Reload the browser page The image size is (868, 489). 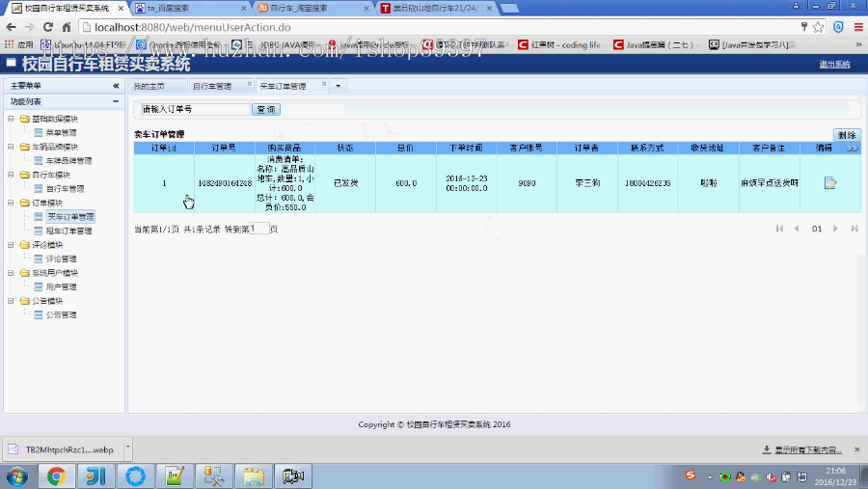point(48,27)
